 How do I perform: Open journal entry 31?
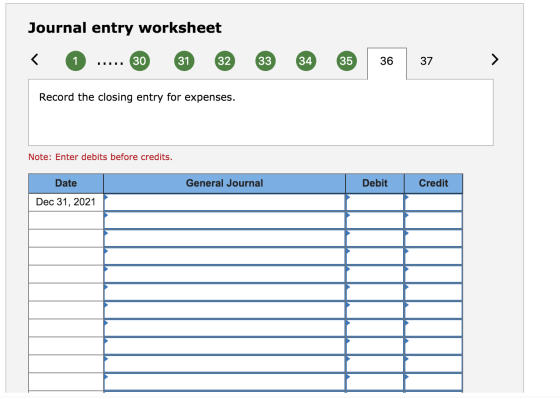pos(184,61)
